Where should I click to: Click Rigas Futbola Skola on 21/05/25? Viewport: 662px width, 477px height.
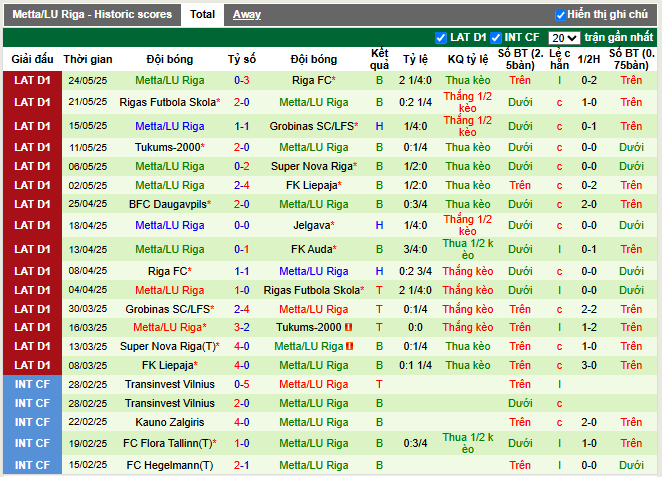[x=170, y=102]
